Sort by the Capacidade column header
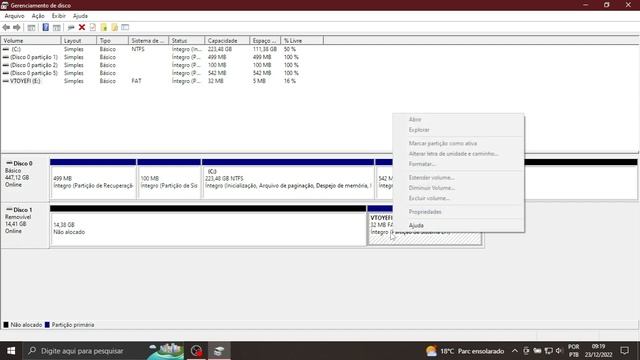Screen dimensions: 640x360 pos(227,41)
